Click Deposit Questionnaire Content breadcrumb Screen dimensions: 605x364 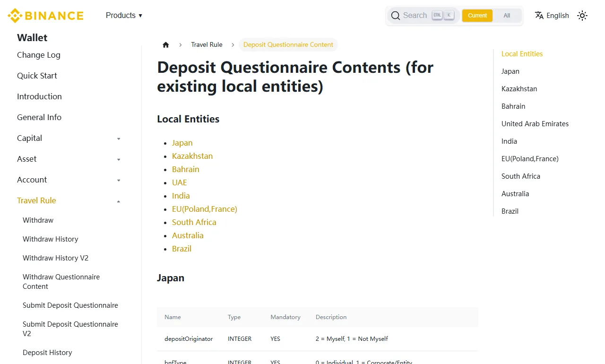288,45
